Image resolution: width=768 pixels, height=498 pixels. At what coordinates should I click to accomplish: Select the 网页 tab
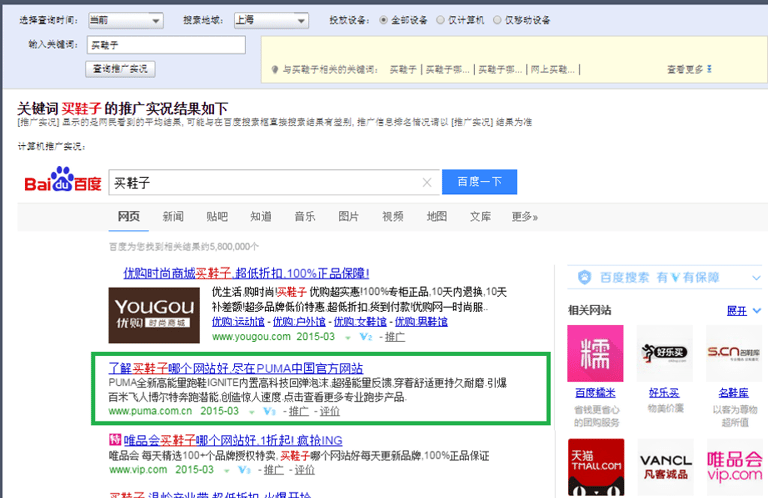(x=129, y=216)
